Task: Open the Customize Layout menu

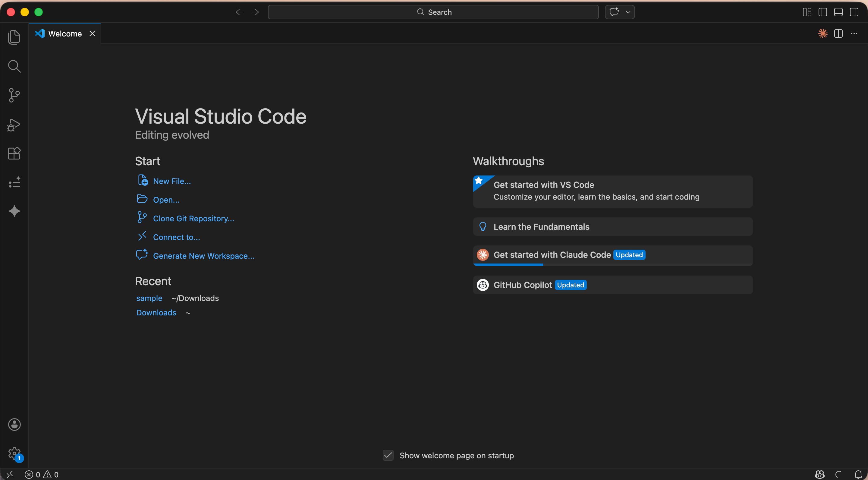Action: tap(807, 12)
